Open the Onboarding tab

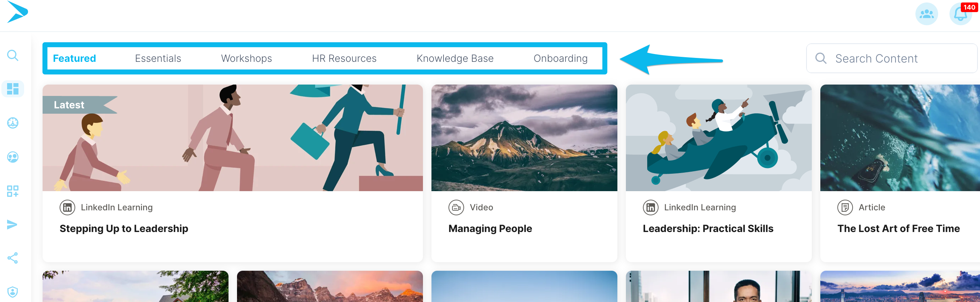click(560, 58)
